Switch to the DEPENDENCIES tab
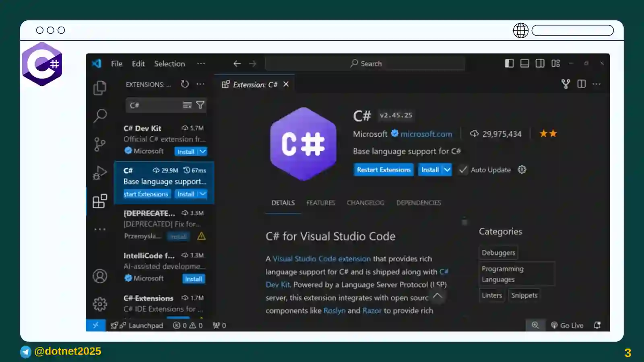Image resolution: width=644 pixels, height=362 pixels. tap(419, 203)
